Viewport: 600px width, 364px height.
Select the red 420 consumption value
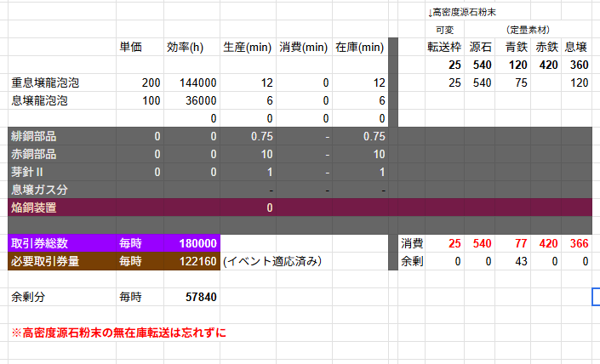click(546, 243)
